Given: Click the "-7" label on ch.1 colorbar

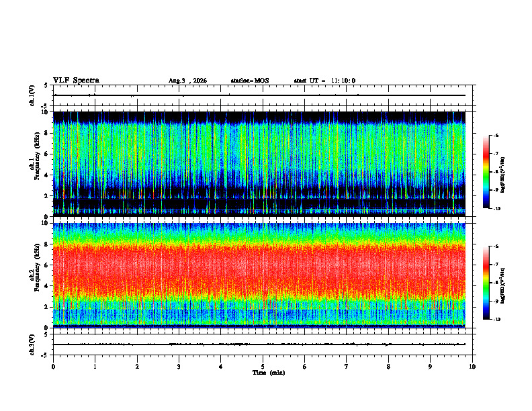Looking at the screenshot, I should click(496, 154).
